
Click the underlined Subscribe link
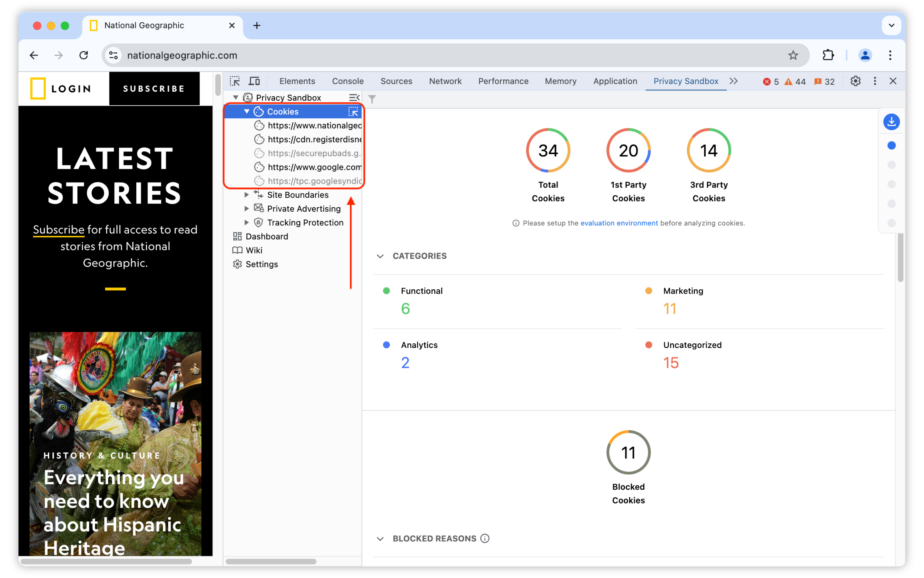(59, 230)
